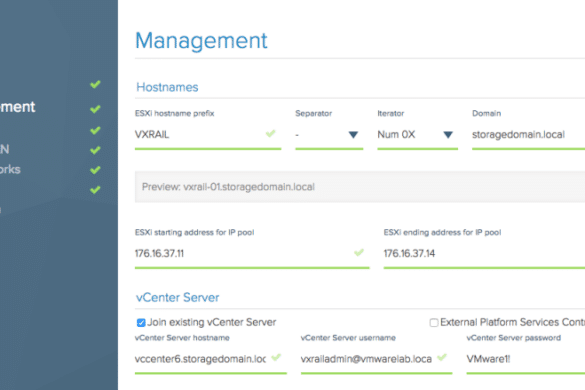
Task: Select the sidebar item ending in "orks"
Action: (10, 169)
